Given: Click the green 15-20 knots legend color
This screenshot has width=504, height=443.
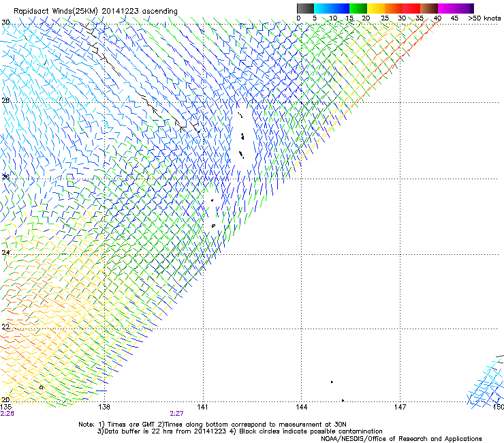Looking at the screenshot, I should point(358,8).
